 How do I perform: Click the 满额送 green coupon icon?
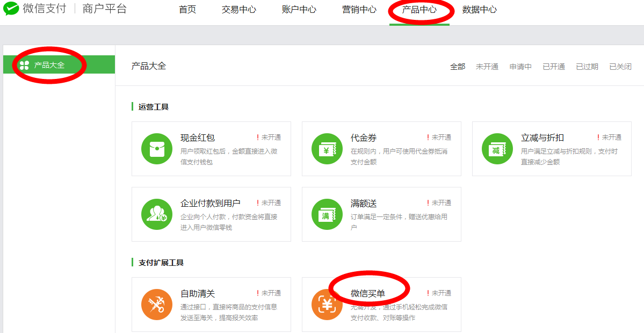(x=327, y=214)
